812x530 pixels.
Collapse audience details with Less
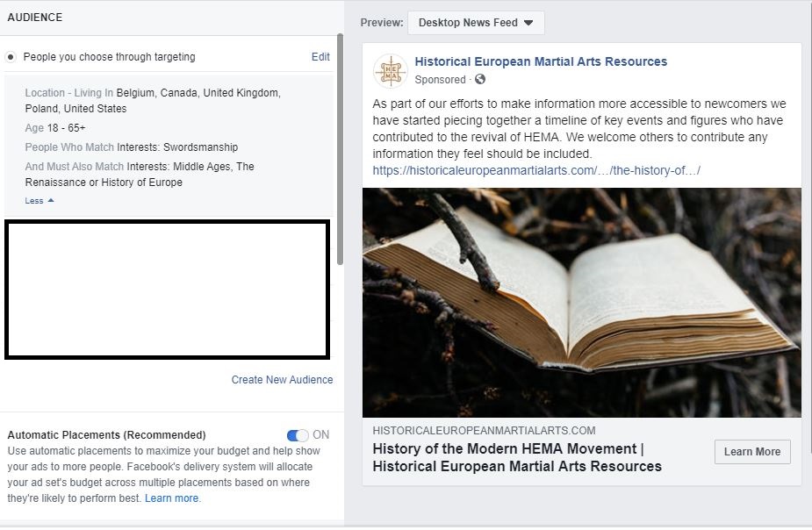[x=40, y=201]
